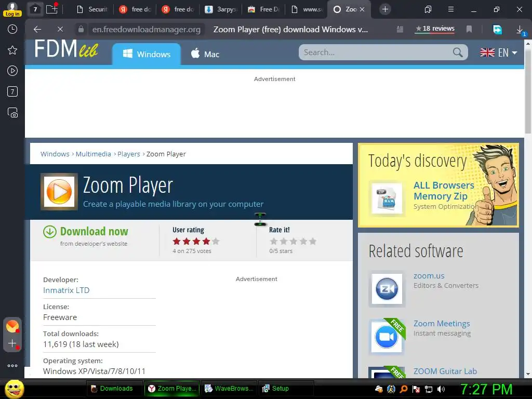Click the Log in profile icon
This screenshot has height=399, width=532.
[x=12, y=9]
